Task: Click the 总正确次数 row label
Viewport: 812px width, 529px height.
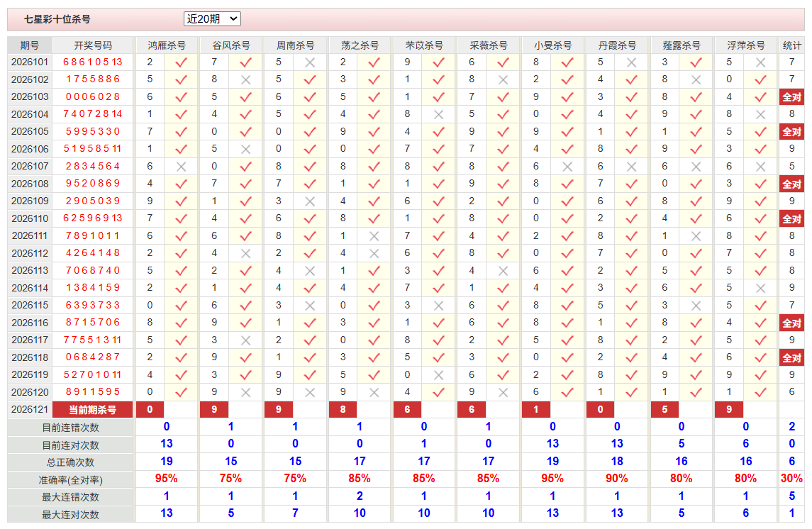Action: click(x=70, y=462)
